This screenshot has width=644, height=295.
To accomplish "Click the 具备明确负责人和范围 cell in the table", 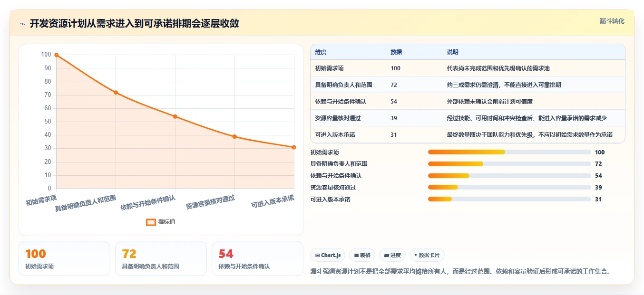I will click(x=343, y=85).
